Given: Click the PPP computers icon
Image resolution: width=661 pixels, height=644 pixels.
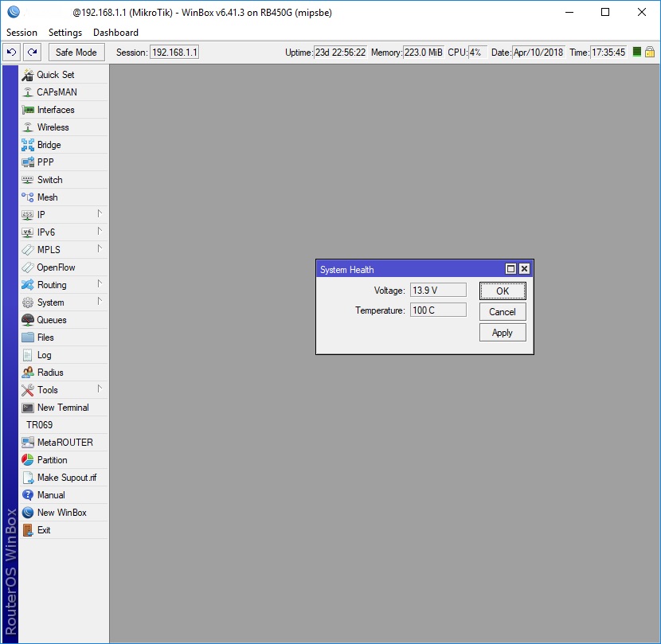Looking at the screenshot, I should (27, 162).
